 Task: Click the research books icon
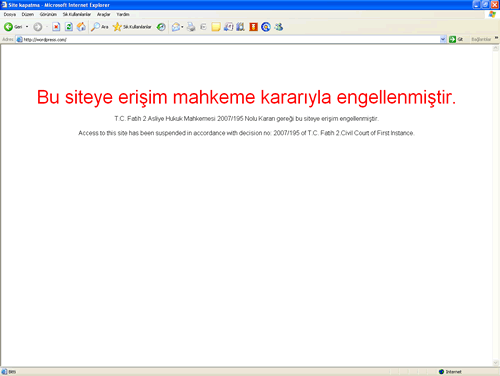[240, 27]
